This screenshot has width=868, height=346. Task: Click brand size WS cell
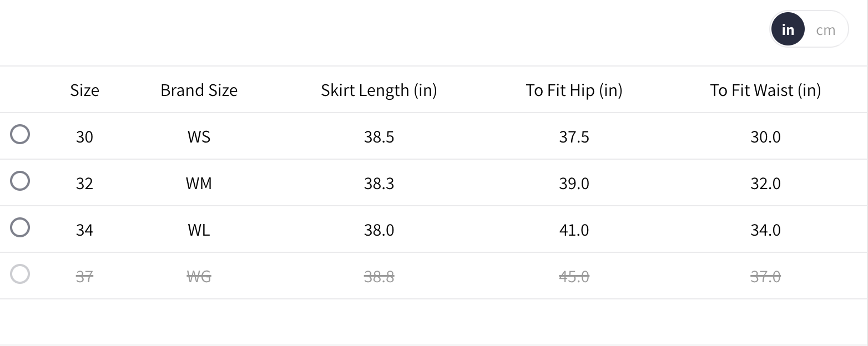pos(199,137)
